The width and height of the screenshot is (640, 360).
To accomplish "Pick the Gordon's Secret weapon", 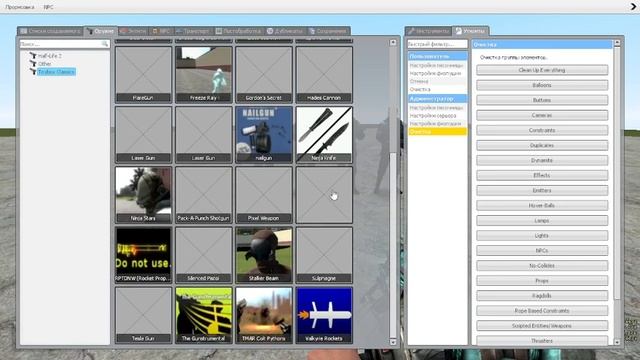I will click(x=264, y=74).
